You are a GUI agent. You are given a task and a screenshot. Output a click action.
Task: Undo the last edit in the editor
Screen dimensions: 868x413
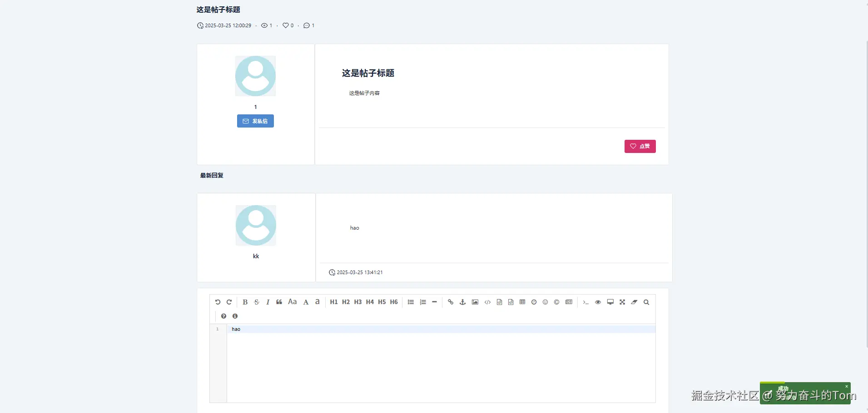click(218, 302)
